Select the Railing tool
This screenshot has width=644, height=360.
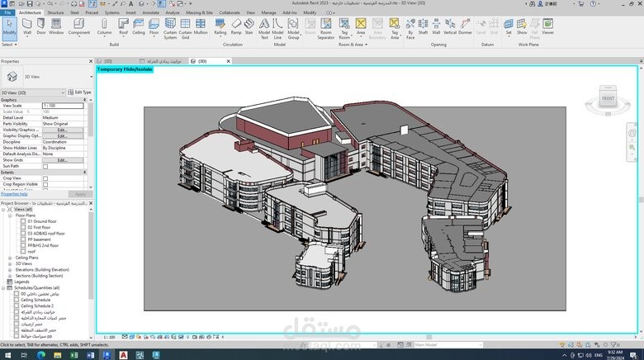[220, 26]
